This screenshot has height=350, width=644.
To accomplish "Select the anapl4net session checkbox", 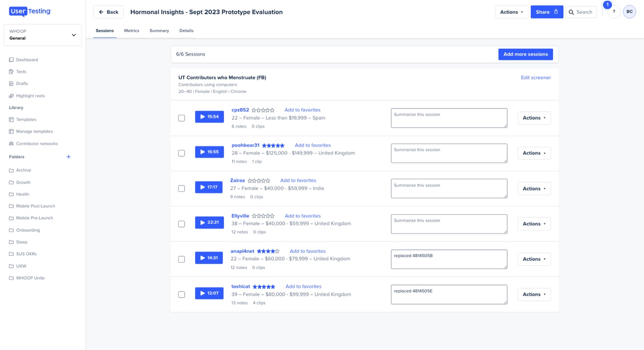I will (182, 259).
